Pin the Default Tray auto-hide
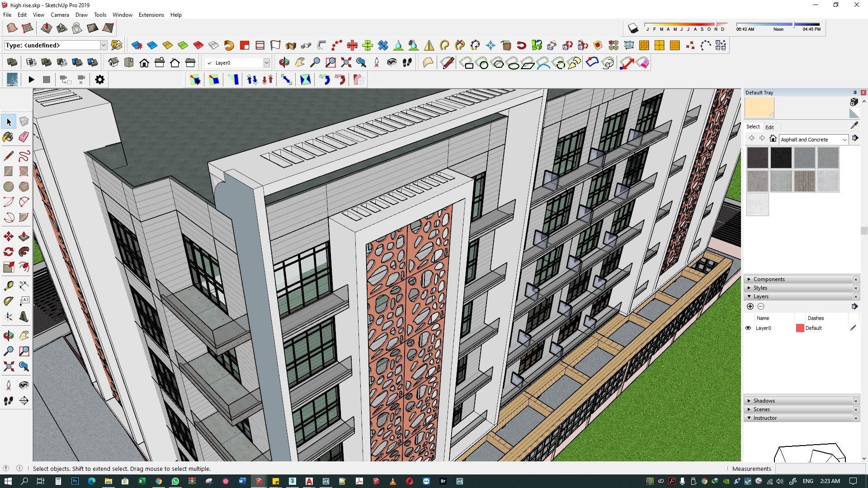 pyautogui.click(x=854, y=93)
